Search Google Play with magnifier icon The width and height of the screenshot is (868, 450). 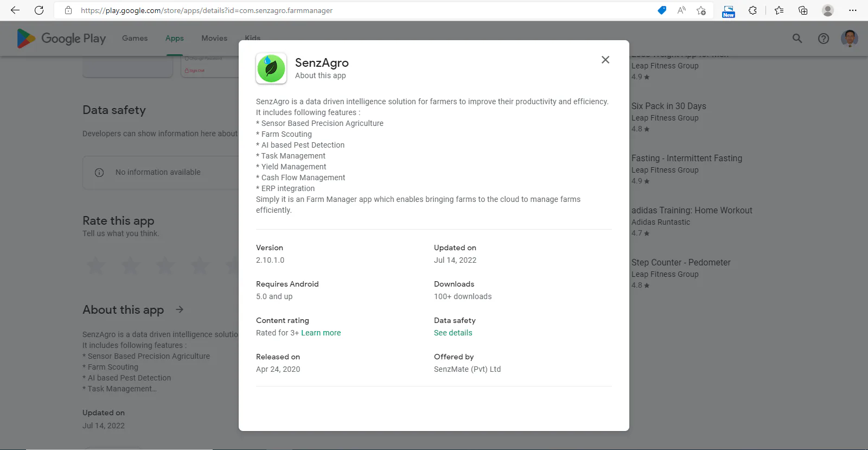tap(797, 39)
